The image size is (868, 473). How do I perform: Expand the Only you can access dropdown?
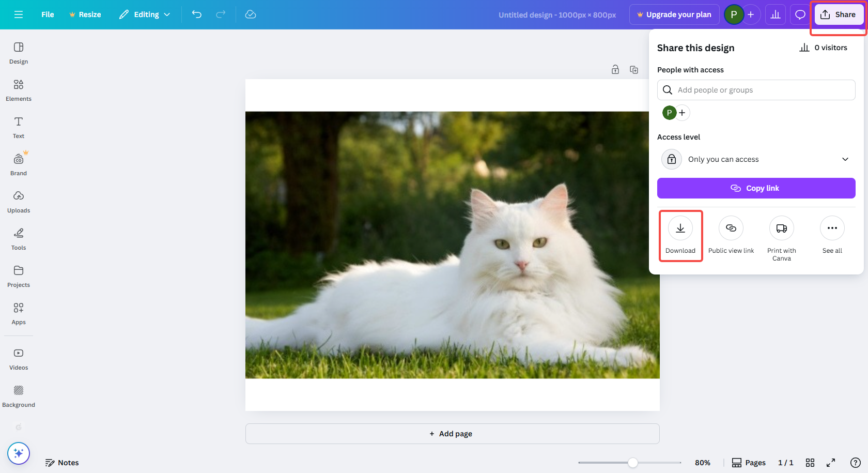pyautogui.click(x=756, y=159)
